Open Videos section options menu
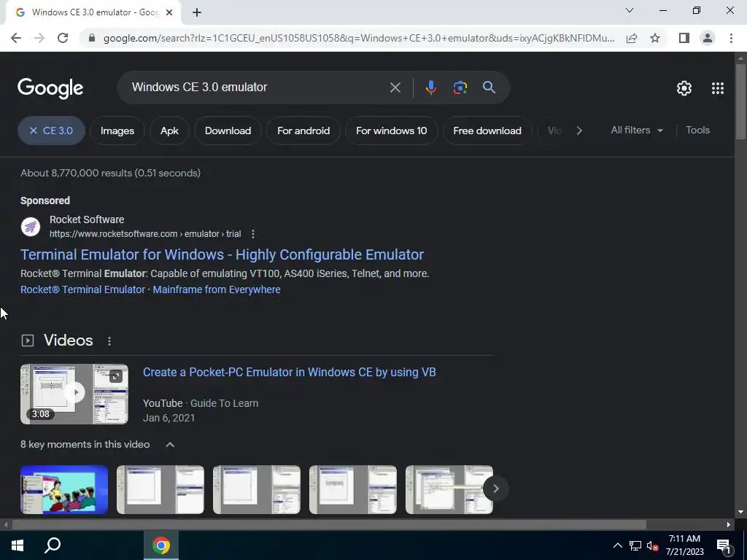The width and height of the screenshot is (747, 560). pos(109,341)
